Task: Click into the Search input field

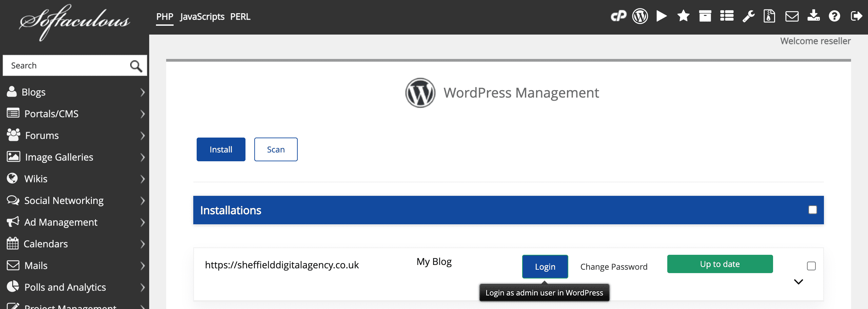Action: pyautogui.click(x=66, y=65)
